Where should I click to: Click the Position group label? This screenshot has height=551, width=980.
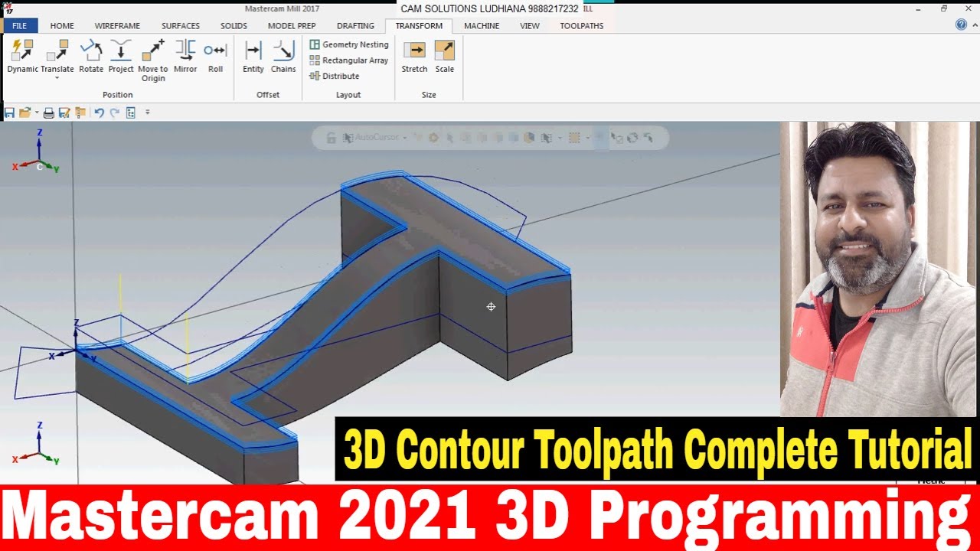pos(118,95)
